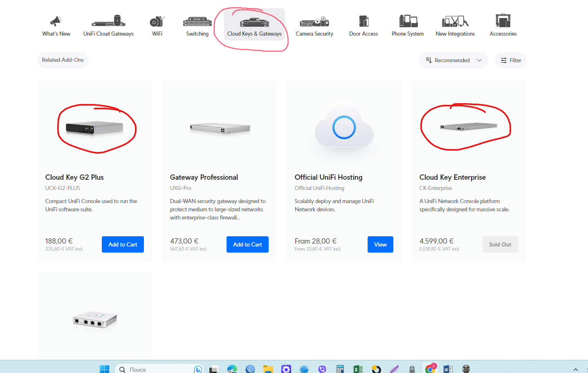Open the Accessories category
Viewport: 588px width, 373px height.
[503, 25]
